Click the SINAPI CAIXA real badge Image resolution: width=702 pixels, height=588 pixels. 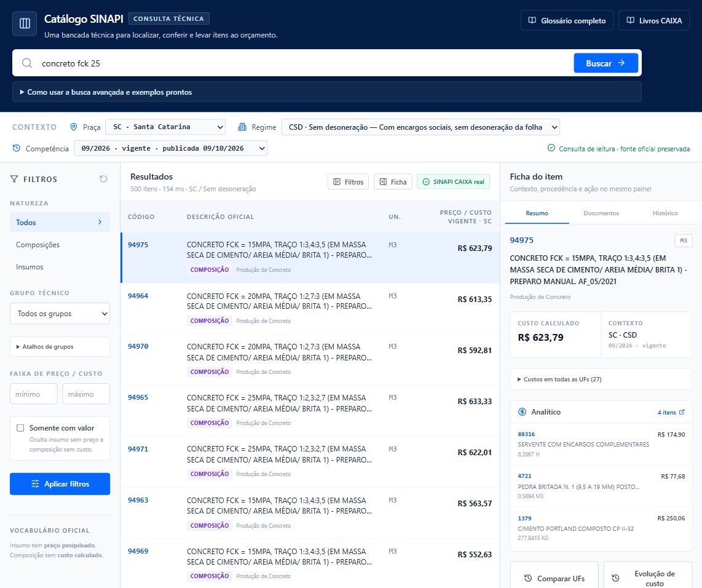(x=454, y=182)
